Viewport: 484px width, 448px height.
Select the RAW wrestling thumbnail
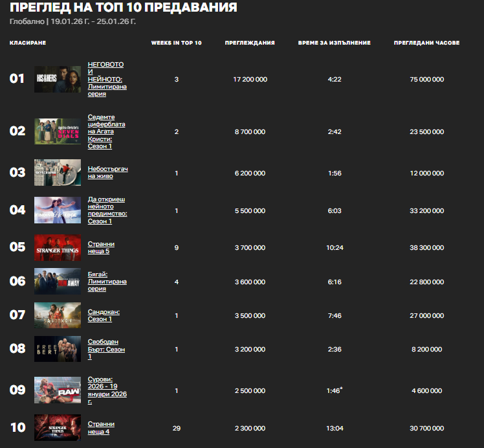point(58,390)
